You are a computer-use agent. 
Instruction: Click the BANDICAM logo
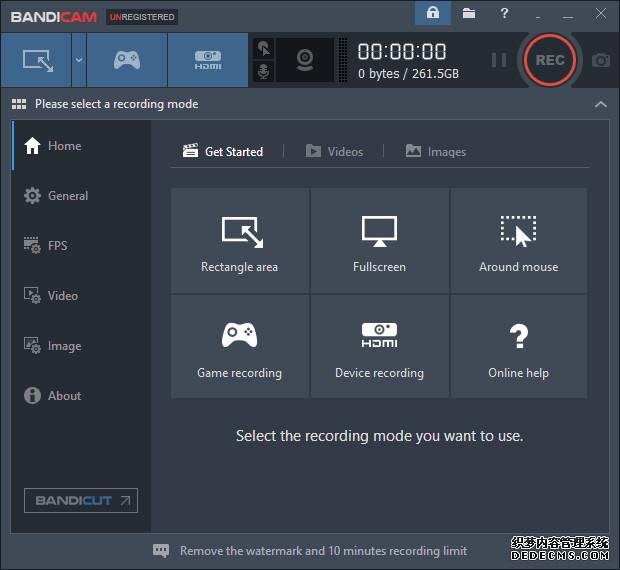pyautogui.click(x=54, y=17)
